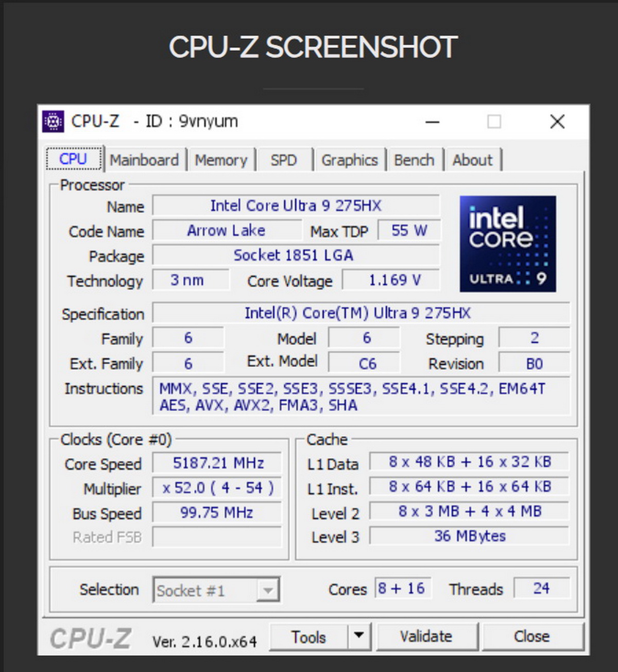This screenshot has width=618, height=672.
Task: Close the window using title bar X
Action: click(x=557, y=122)
